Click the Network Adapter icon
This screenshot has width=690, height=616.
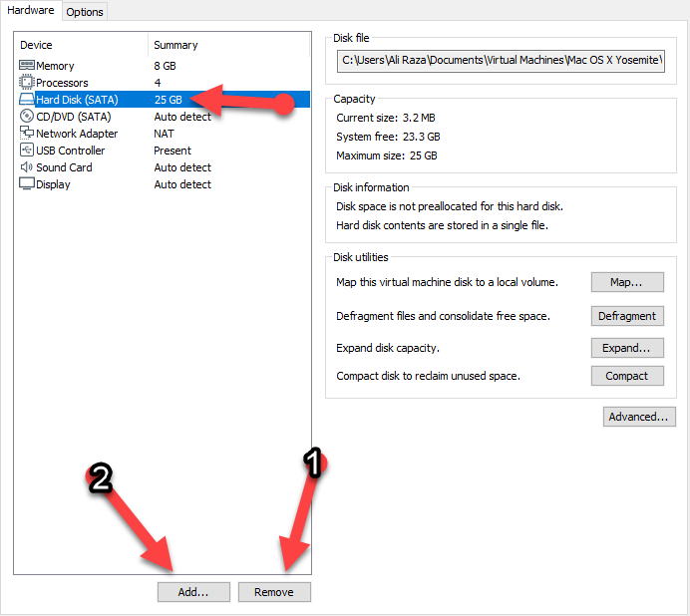point(27,134)
